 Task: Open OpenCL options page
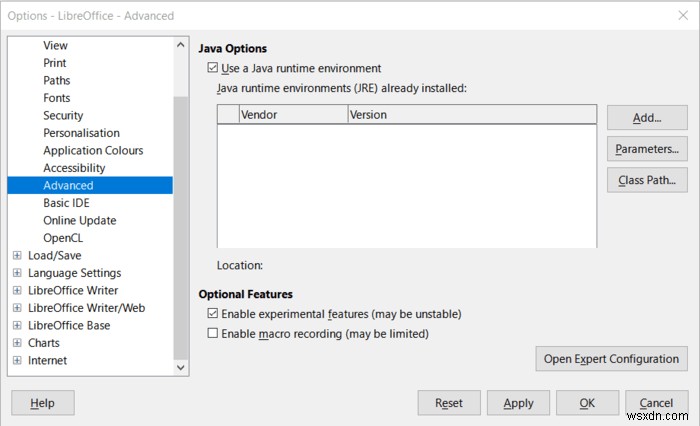pos(63,238)
